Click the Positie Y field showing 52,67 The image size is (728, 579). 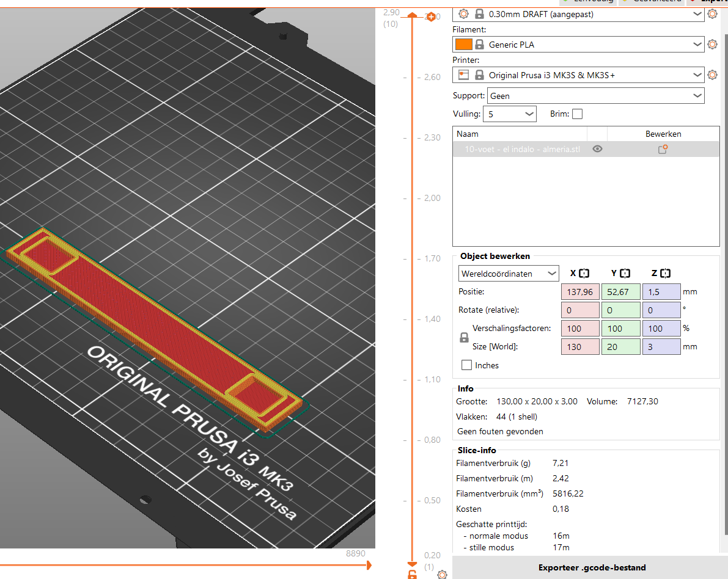(621, 292)
